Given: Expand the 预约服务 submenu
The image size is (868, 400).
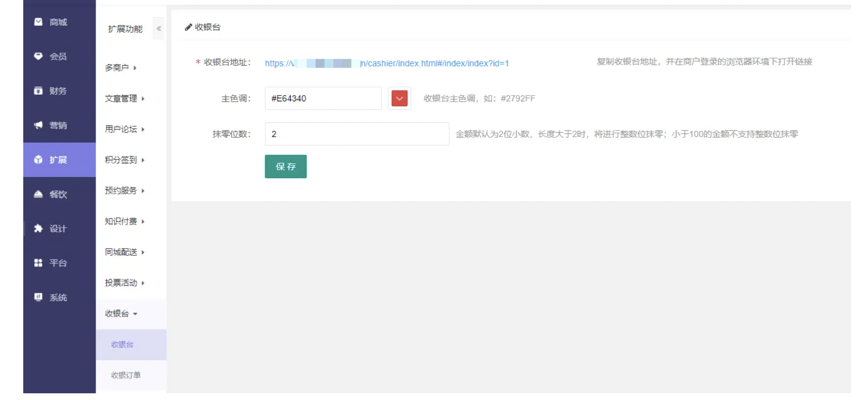Looking at the screenshot, I should [125, 191].
